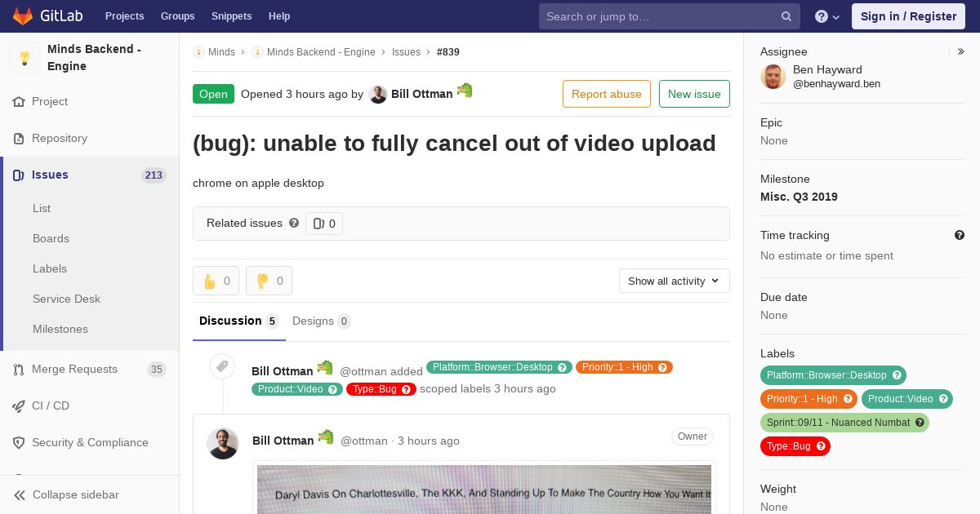This screenshot has width=980, height=514.
Task: Click the Minds Backend - Engine breadcrumb link
Action: 321,52
